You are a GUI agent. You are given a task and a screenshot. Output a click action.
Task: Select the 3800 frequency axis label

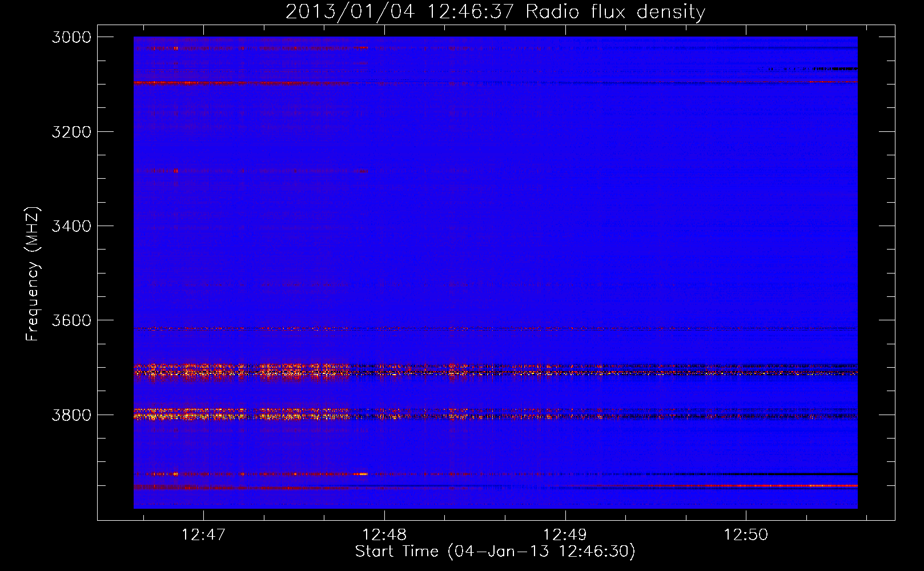tap(71, 415)
